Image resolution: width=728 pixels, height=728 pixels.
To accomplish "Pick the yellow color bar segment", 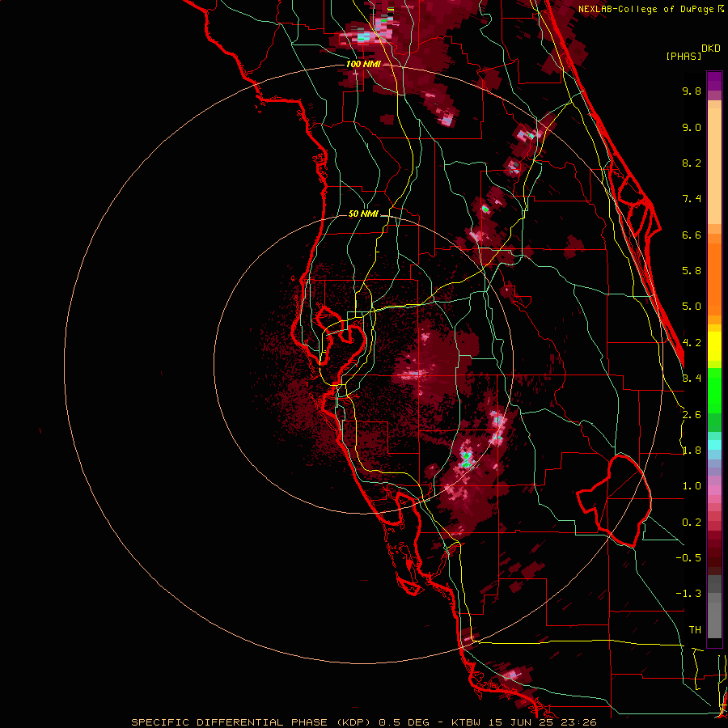I will tap(714, 346).
